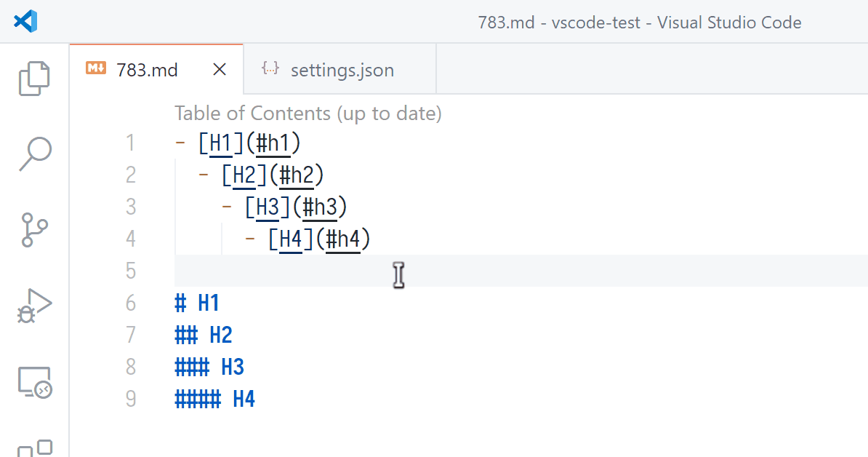Image resolution: width=868 pixels, height=457 pixels.
Task: Click line number 9 next to the H4 heading
Action: pyautogui.click(x=131, y=399)
